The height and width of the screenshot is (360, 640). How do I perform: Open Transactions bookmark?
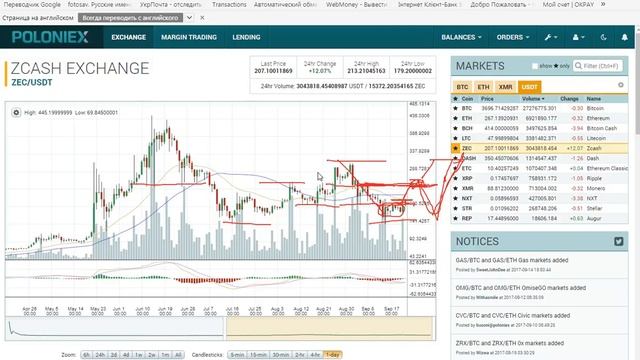pos(229,4)
